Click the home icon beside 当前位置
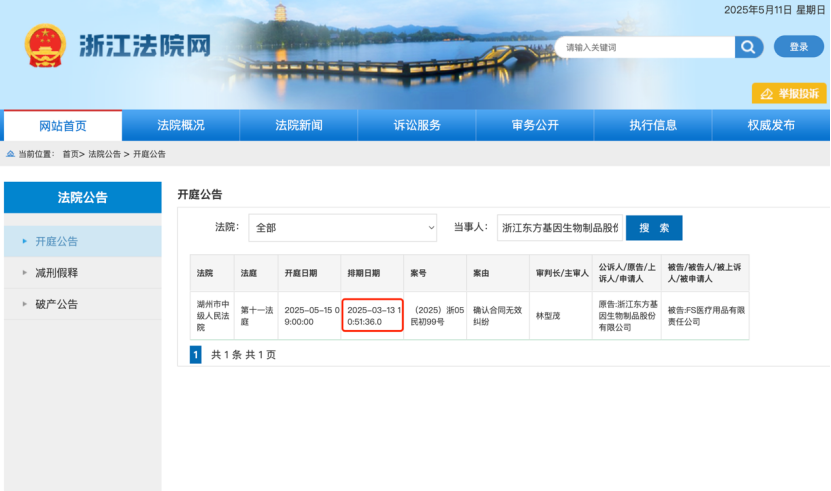The width and height of the screenshot is (831, 491). [10, 154]
